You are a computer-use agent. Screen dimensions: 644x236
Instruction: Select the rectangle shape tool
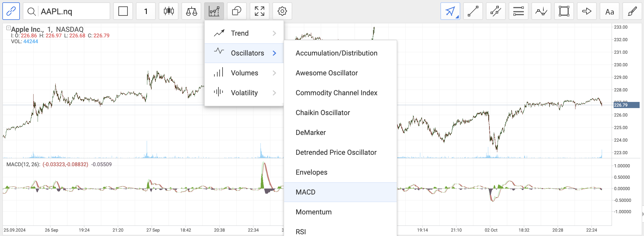[x=564, y=11]
